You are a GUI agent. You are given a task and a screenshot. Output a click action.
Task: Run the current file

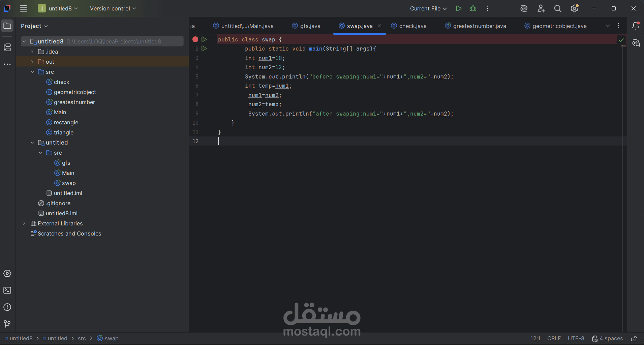(x=458, y=8)
